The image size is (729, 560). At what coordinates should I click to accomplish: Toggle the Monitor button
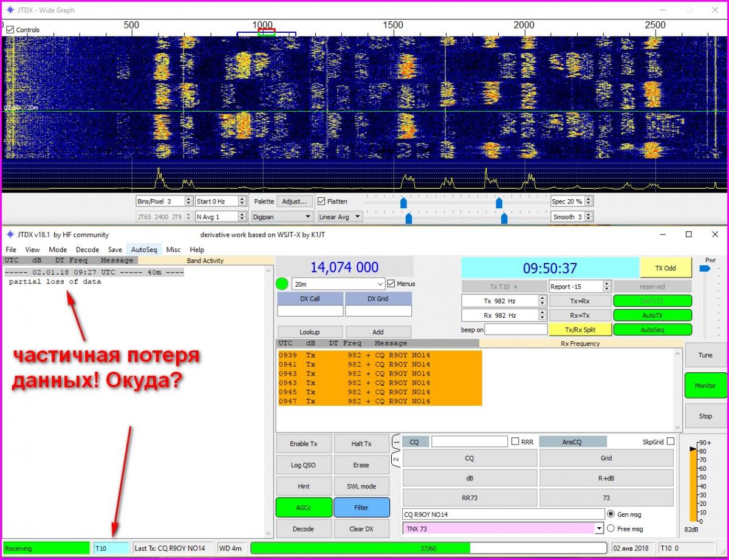point(705,386)
